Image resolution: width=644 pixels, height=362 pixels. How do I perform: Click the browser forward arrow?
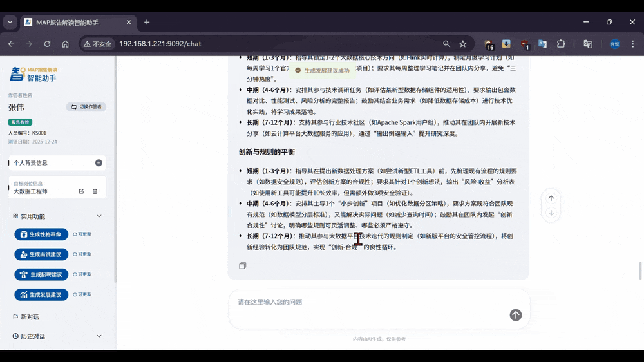[29, 44]
